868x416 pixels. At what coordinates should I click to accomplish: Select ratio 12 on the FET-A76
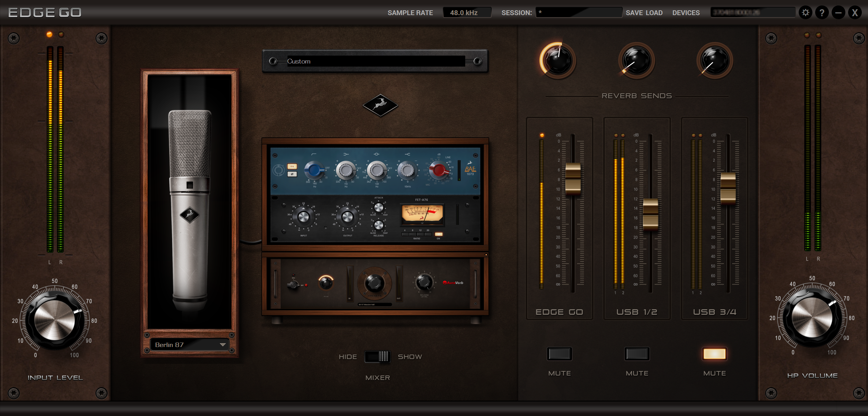pos(421,234)
